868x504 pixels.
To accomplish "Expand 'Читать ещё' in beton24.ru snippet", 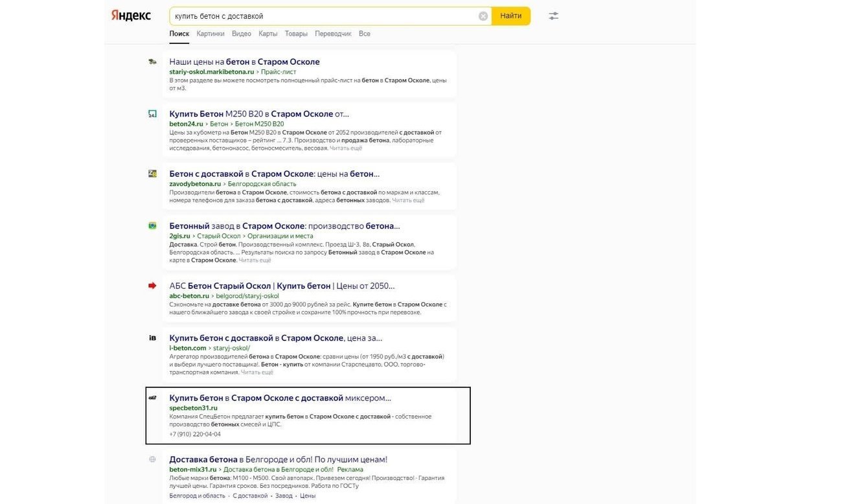I will click(x=346, y=148).
